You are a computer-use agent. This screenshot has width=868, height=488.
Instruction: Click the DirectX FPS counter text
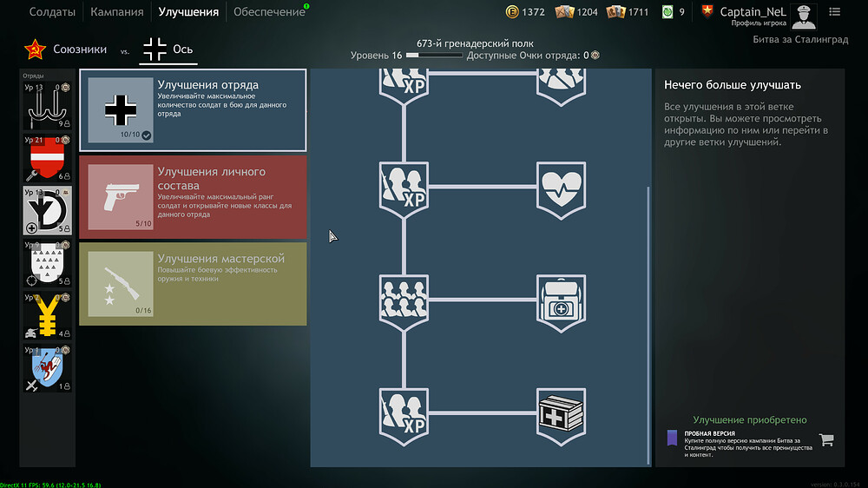point(50,485)
